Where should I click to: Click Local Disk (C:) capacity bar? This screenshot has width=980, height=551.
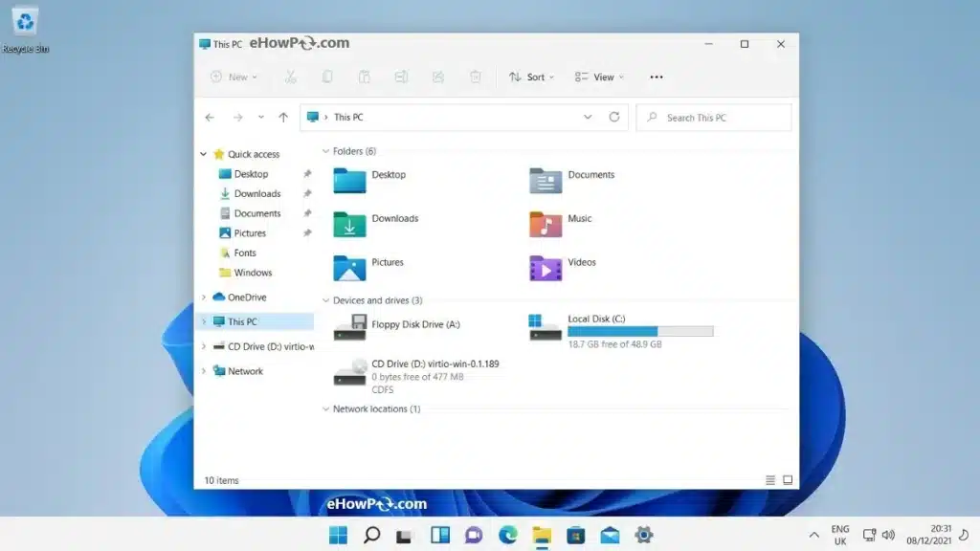point(640,331)
